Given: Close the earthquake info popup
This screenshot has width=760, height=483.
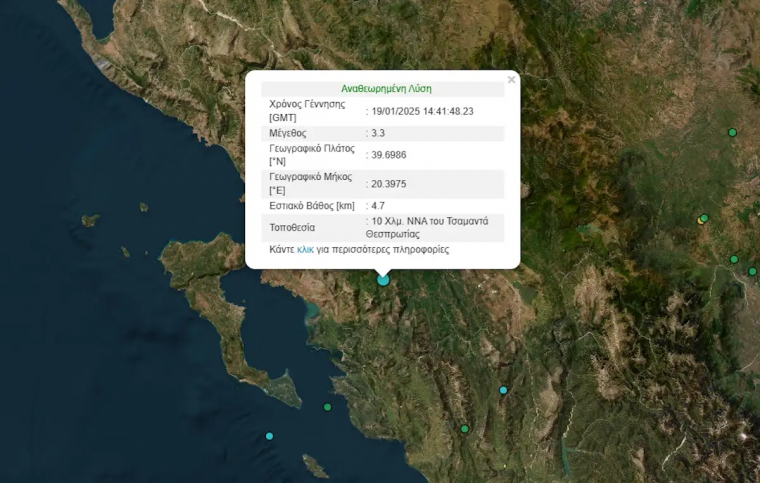Looking at the screenshot, I should pos(511,80).
